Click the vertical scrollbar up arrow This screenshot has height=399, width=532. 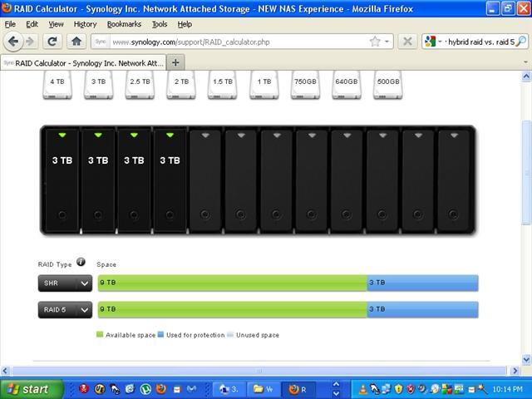(526, 76)
